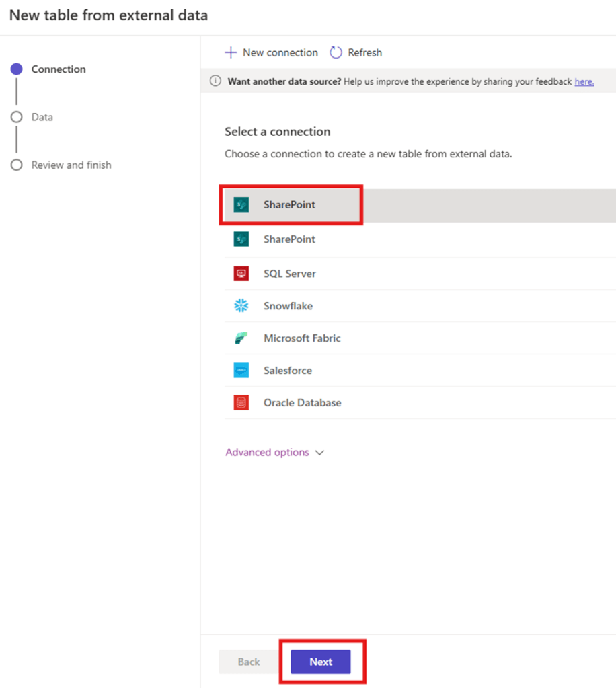The width and height of the screenshot is (616, 688).
Task: Jump to Review and finish step label
Action: tap(71, 165)
